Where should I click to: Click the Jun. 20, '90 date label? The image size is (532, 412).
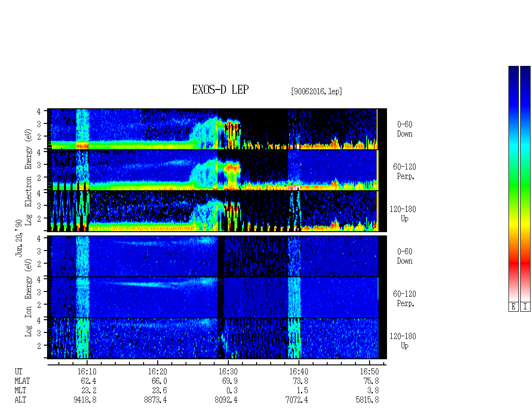point(19,238)
